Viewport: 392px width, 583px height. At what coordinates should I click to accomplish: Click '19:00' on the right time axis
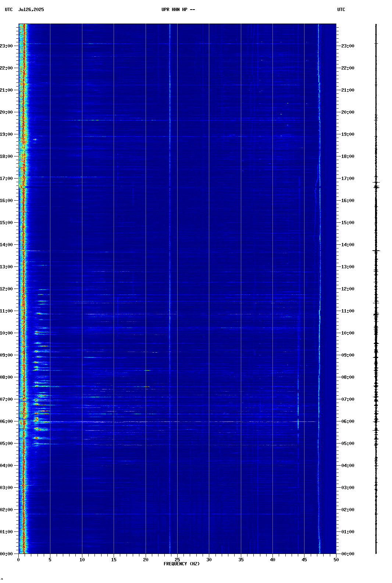[x=348, y=134]
